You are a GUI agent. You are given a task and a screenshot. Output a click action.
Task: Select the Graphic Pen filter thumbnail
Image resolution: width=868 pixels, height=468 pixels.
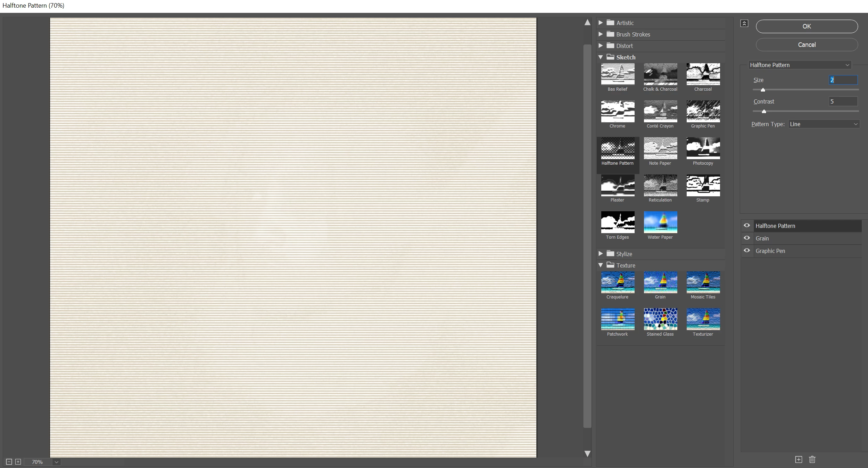pyautogui.click(x=703, y=112)
